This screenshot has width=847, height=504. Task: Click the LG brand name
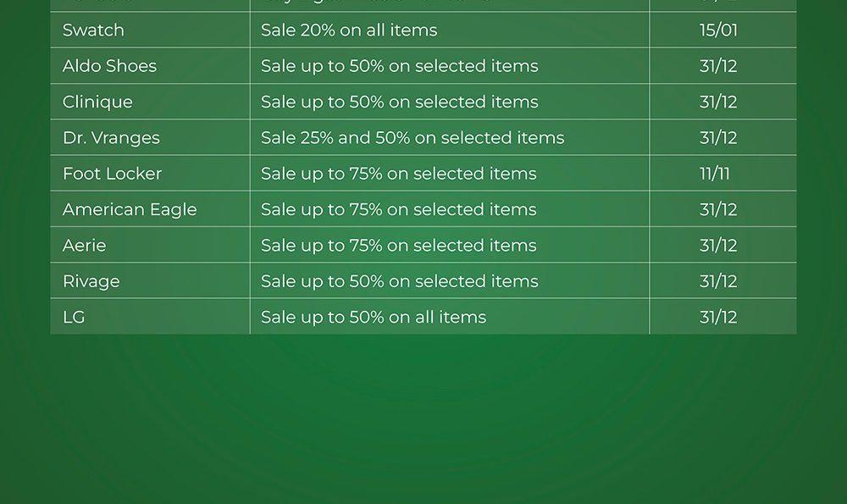[74, 318]
